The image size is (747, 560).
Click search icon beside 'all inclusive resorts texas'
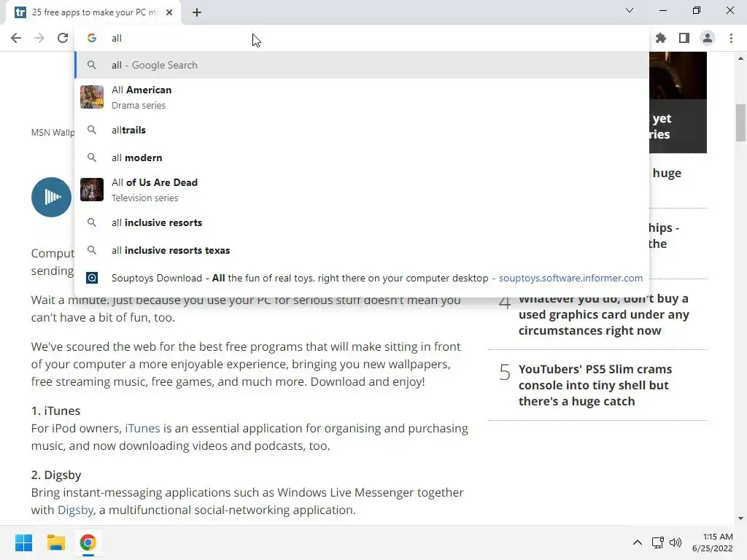(92, 250)
